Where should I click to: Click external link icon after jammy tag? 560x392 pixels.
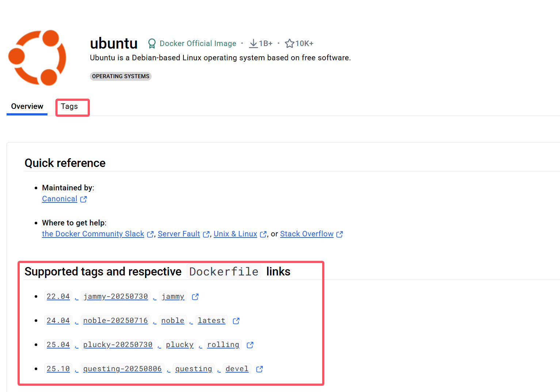(x=195, y=297)
